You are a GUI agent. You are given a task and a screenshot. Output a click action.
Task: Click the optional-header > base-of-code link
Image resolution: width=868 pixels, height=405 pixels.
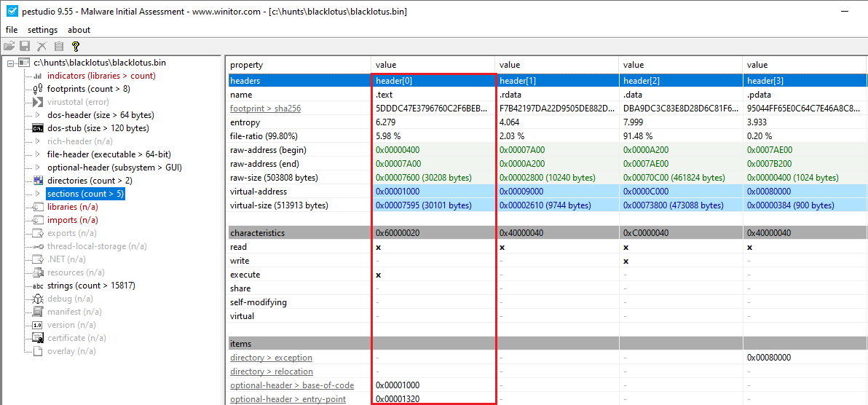tap(292, 385)
